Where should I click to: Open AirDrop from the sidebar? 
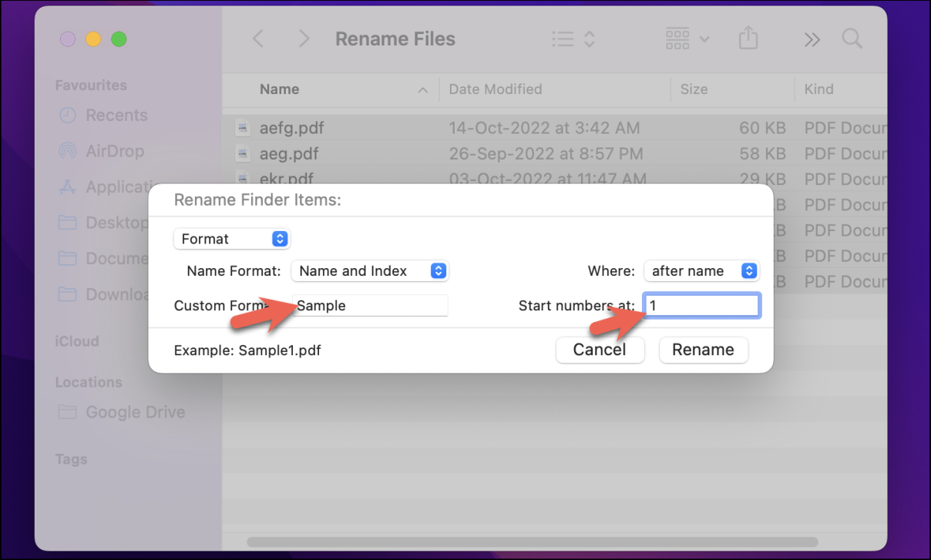pyautogui.click(x=102, y=151)
